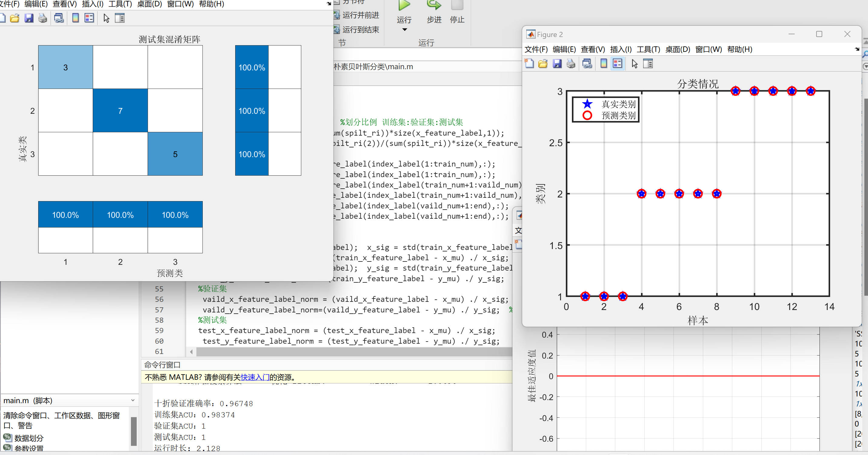Click editor horizontal scrollbar left arrow
The width and height of the screenshot is (868, 455).
[x=191, y=352]
